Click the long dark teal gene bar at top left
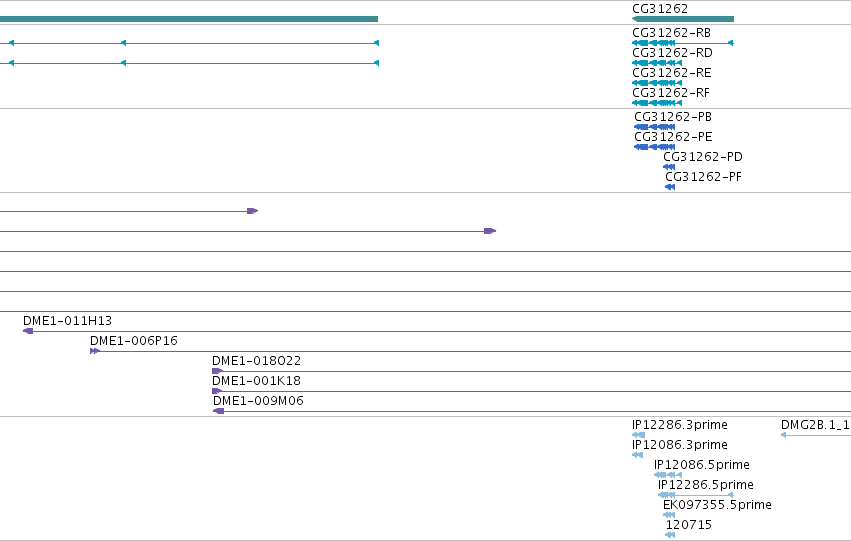 click(189, 19)
